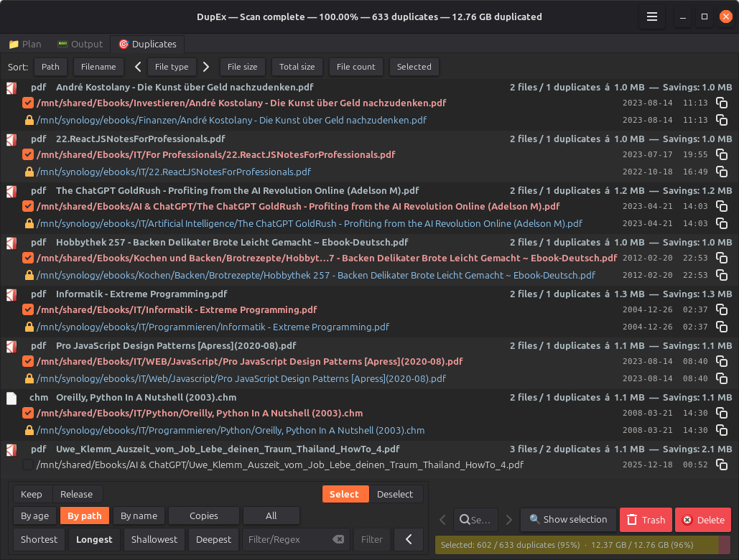
Task: Sort by Filename
Action: tap(98, 67)
